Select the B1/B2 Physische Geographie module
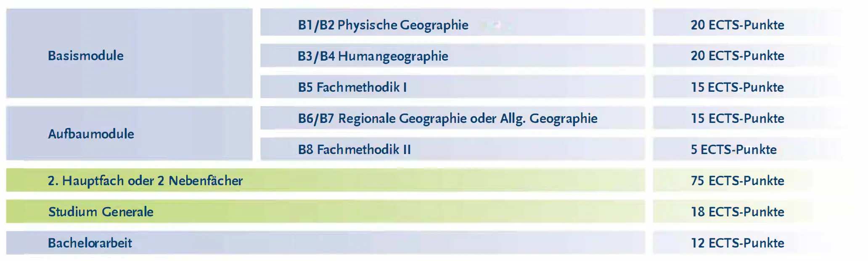 (x=383, y=25)
